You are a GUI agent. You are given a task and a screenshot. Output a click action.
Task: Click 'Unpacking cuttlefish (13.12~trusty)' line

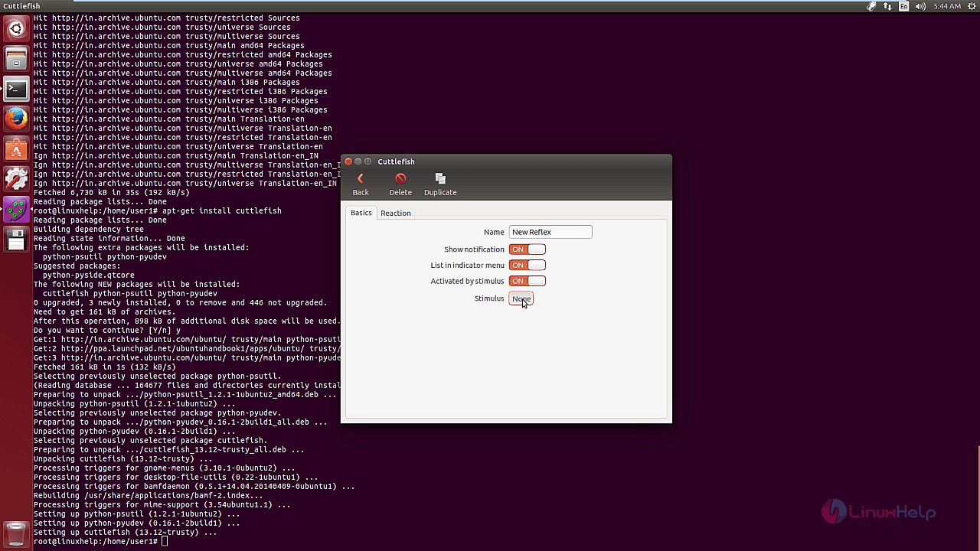[x=122, y=458]
